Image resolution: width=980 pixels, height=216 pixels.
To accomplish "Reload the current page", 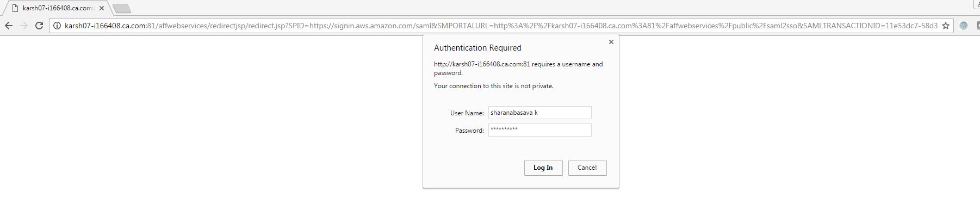I will tap(39, 26).
